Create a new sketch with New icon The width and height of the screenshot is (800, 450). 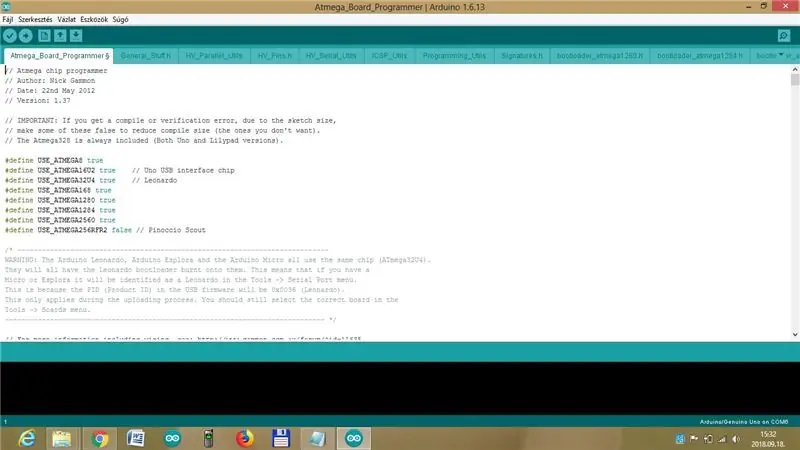point(44,36)
